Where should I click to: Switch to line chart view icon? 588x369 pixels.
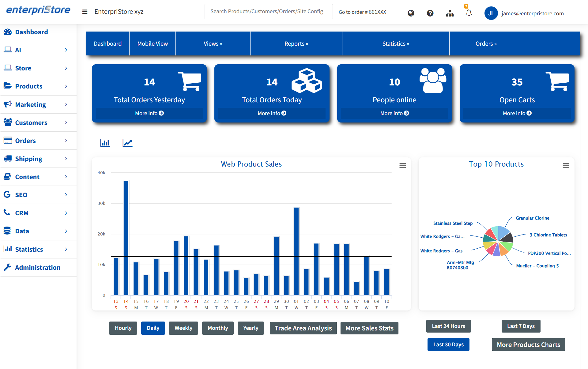point(127,143)
